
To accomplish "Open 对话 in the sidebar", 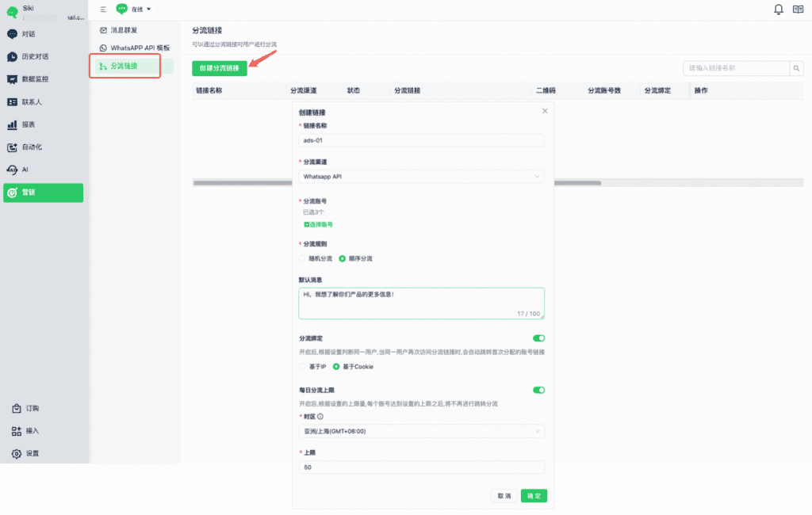I will click(x=28, y=34).
